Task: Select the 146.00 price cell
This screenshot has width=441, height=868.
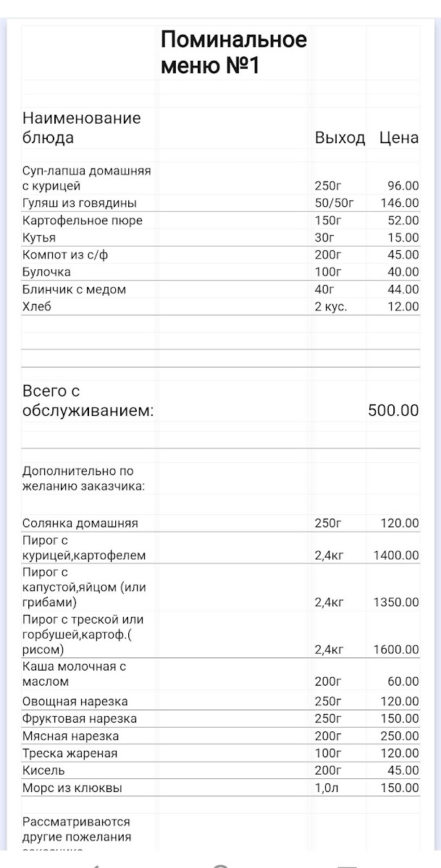Action: pos(399,203)
